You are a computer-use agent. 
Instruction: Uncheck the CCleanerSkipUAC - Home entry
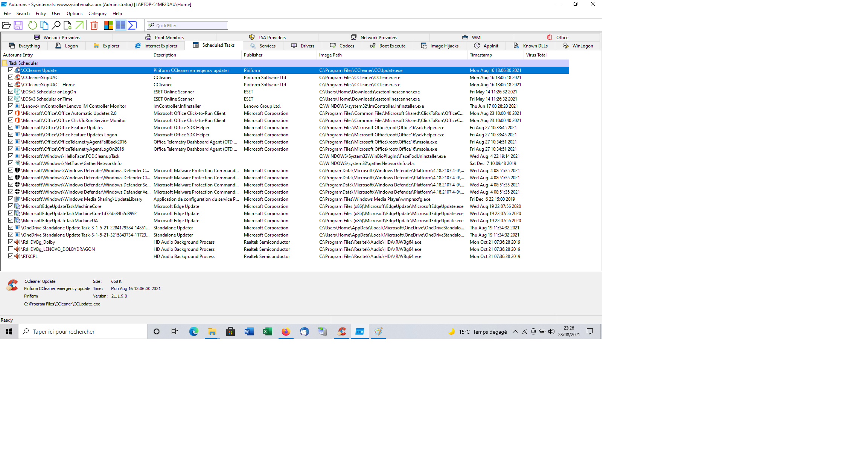(x=11, y=84)
